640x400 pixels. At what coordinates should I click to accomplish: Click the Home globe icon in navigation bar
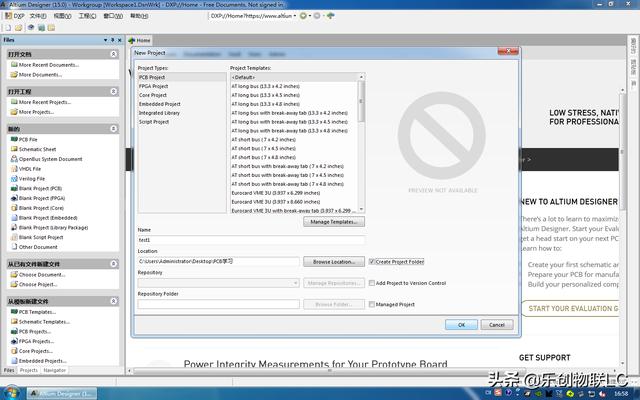click(330, 16)
